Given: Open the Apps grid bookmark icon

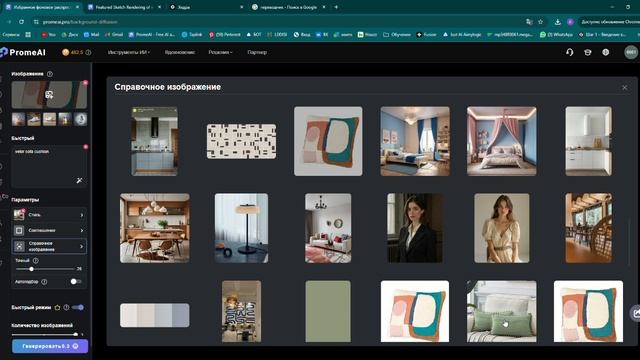Looking at the screenshot, I should pos(28,35).
